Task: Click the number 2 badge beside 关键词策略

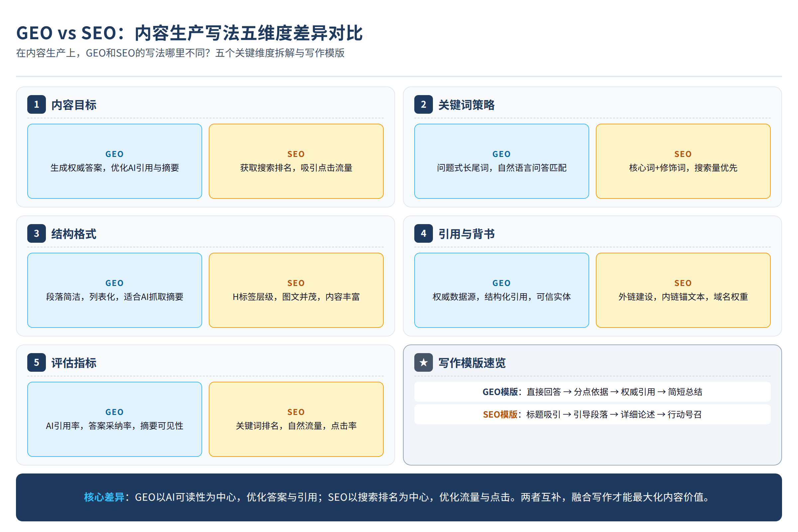Action: tap(423, 104)
